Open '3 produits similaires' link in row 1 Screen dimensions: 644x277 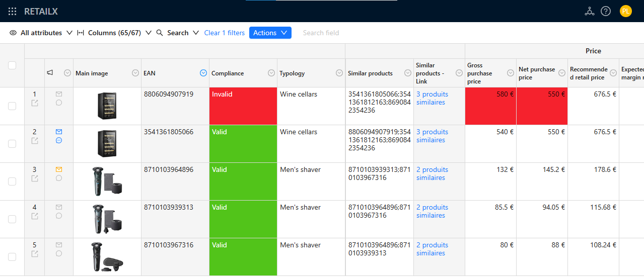click(432, 98)
